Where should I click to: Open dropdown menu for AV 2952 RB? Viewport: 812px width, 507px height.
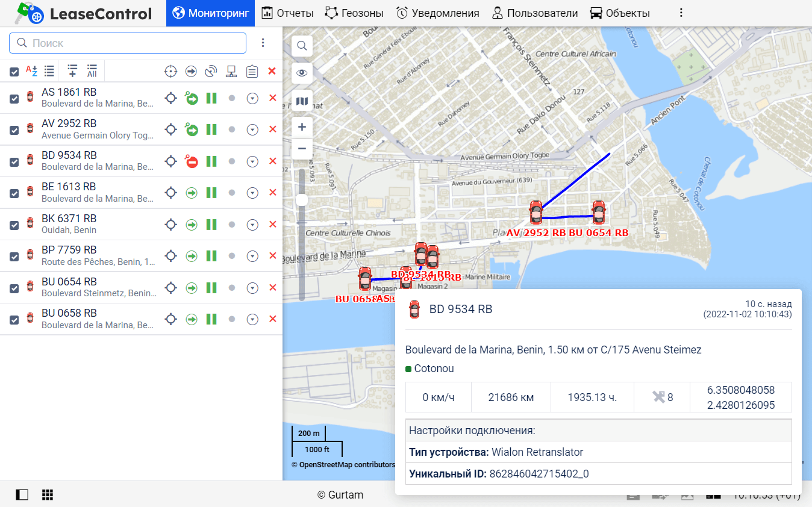point(252,129)
